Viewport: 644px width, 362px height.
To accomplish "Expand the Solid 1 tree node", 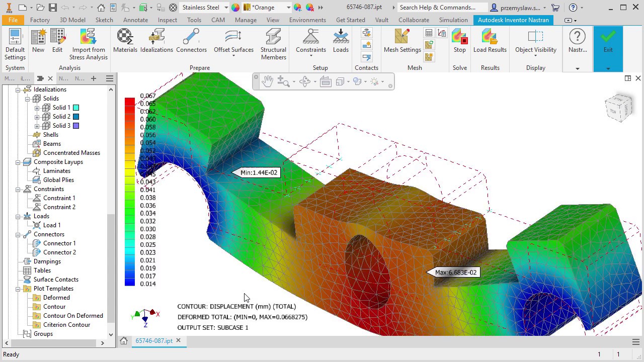I will point(37,108).
